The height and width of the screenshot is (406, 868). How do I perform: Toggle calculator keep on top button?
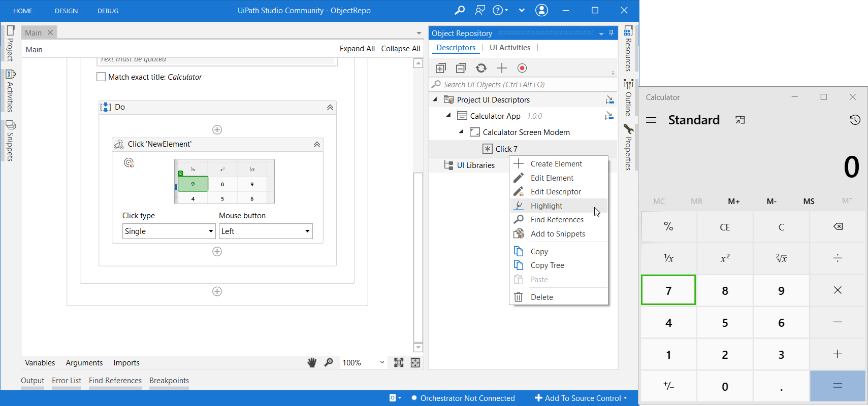click(x=740, y=120)
